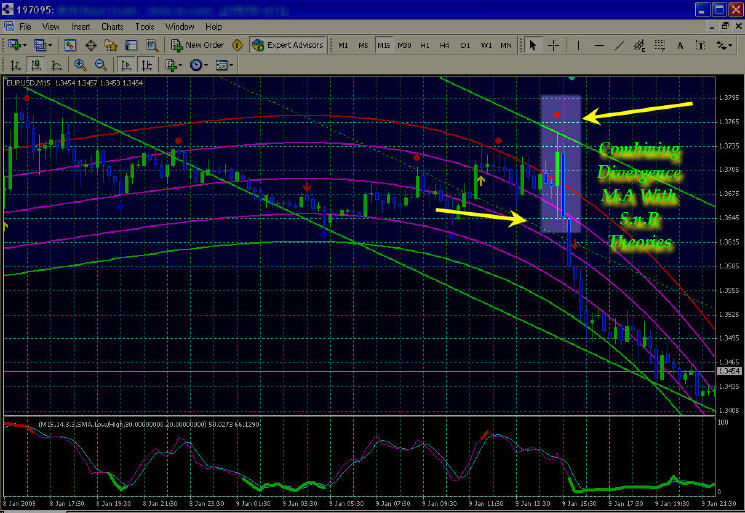The height and width of the screenshot is (513, 745).
Task: Click the 9 Jan 21:30 time label
Action: [719, 503]
